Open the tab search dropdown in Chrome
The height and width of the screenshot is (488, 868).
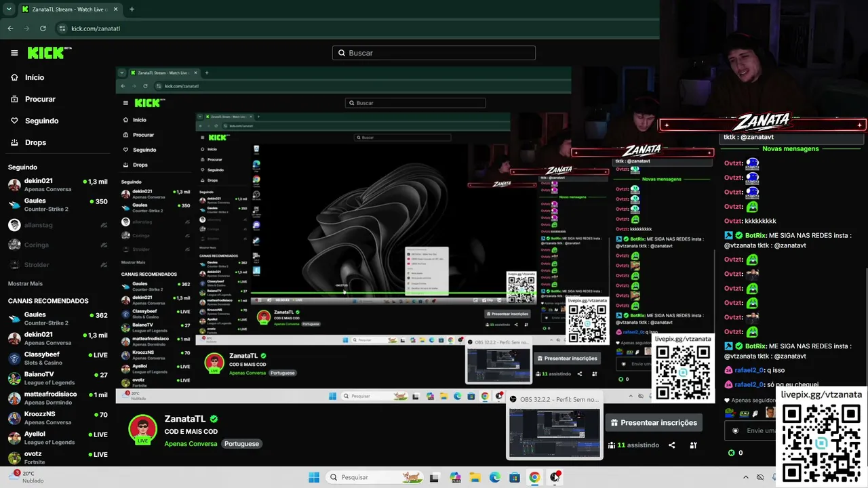(9, 9)
